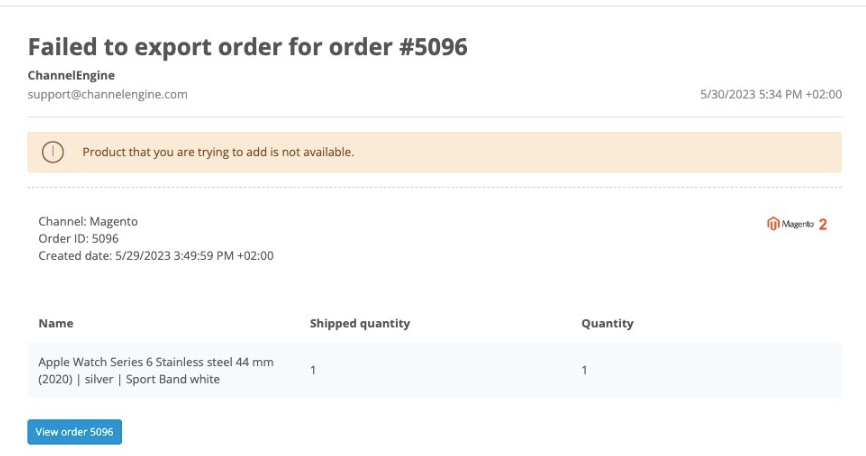
Task: Open order via View order 5096 button
Action: click(74, 432)
